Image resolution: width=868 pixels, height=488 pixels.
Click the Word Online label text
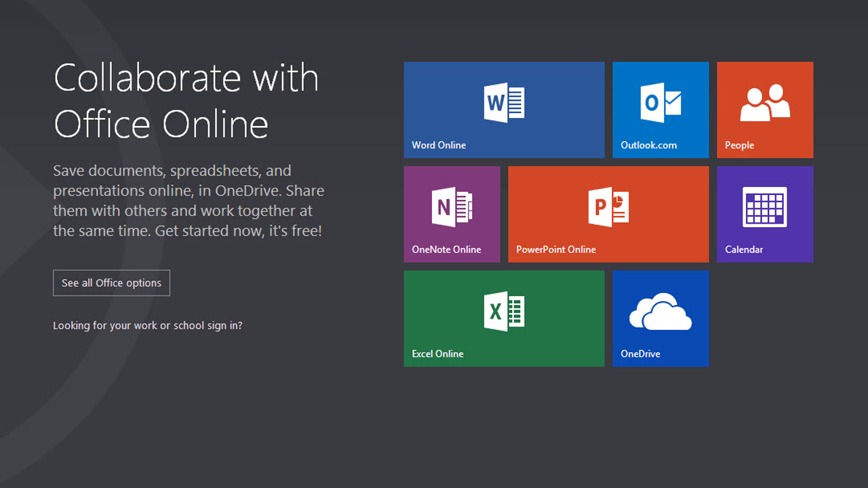pyautogui.click(x=439, y=145)
